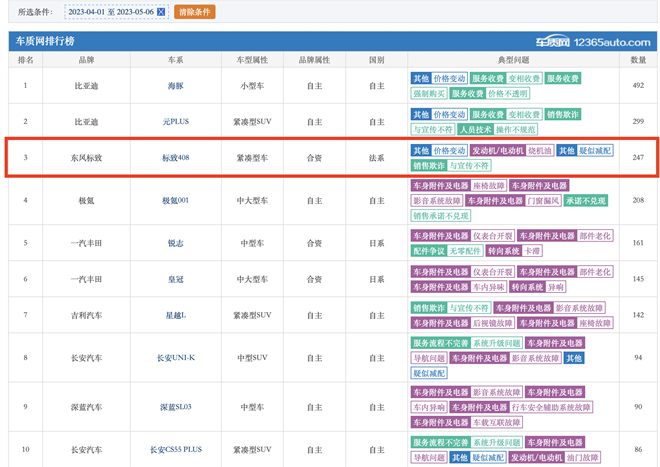The width and height of the screenshot is (660, 467).
Task: Select the 国别 column header
Action: click(376, 60)
